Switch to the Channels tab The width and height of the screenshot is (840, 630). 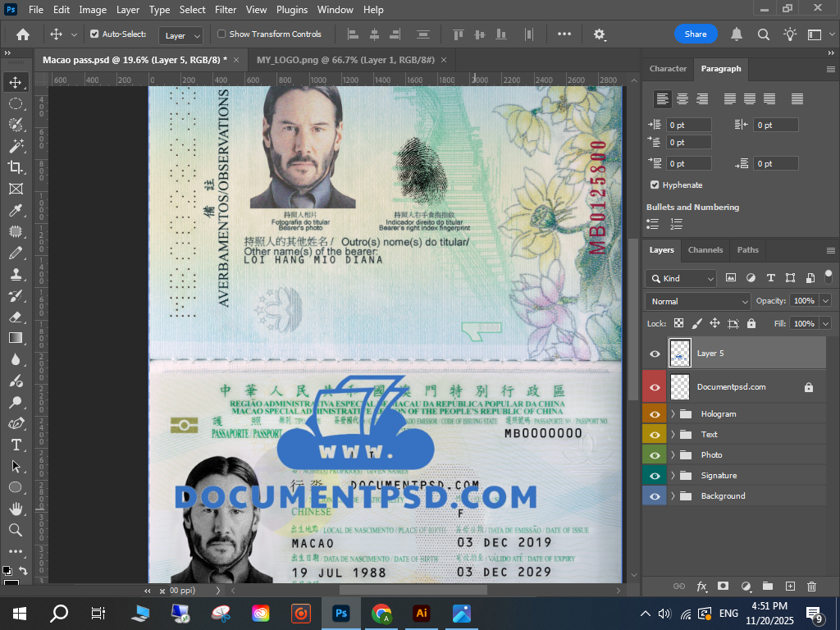tap(705, 250)
